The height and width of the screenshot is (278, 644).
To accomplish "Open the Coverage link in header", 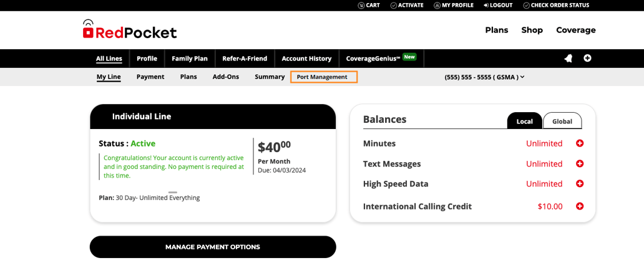I will tap(575, 30).
